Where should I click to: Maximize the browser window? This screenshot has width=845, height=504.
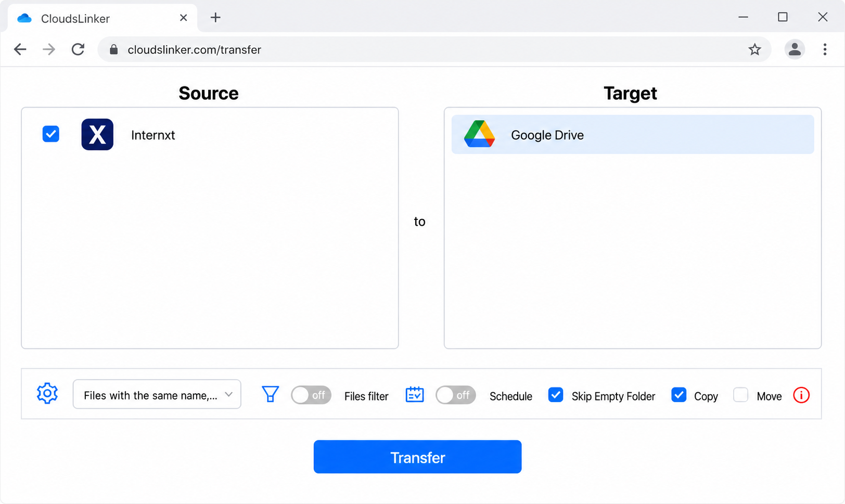[783, 17]
